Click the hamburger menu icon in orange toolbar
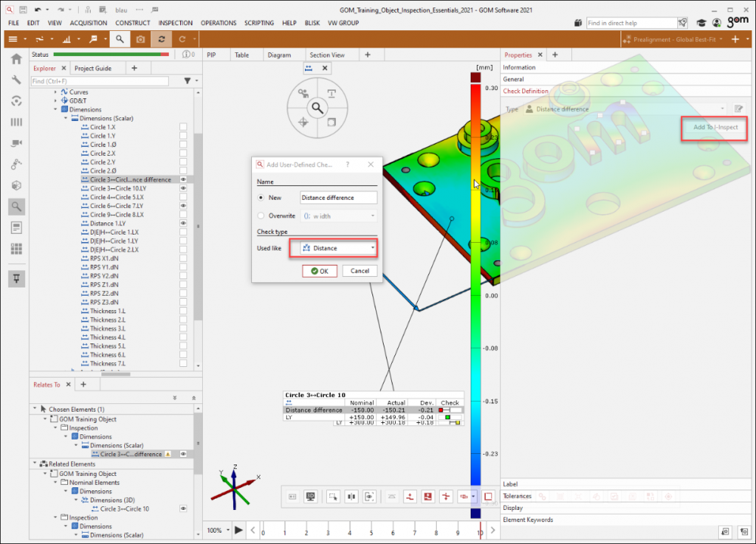The image size is (756, 544). click(13, 39)
